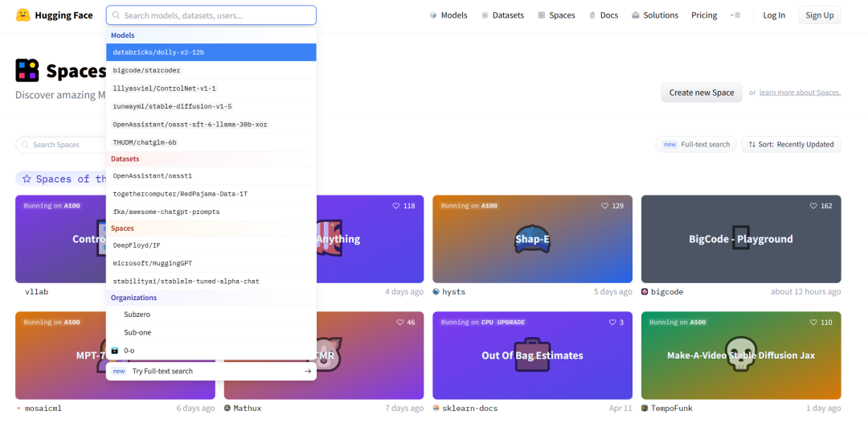Select OpenAssistant/oasst-sft-6-llama-30b-xor suggestion

(211, 125)
